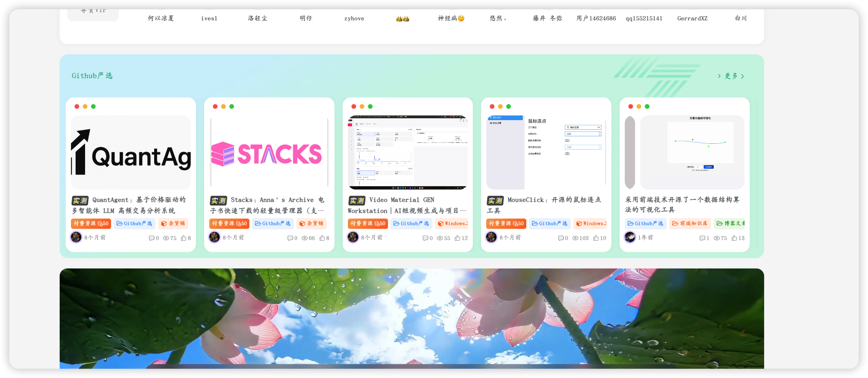The width and height of the screenshot is (868, 378).
Task: Open the Stacks Anna's Archive article title
Action: (267, 205)
